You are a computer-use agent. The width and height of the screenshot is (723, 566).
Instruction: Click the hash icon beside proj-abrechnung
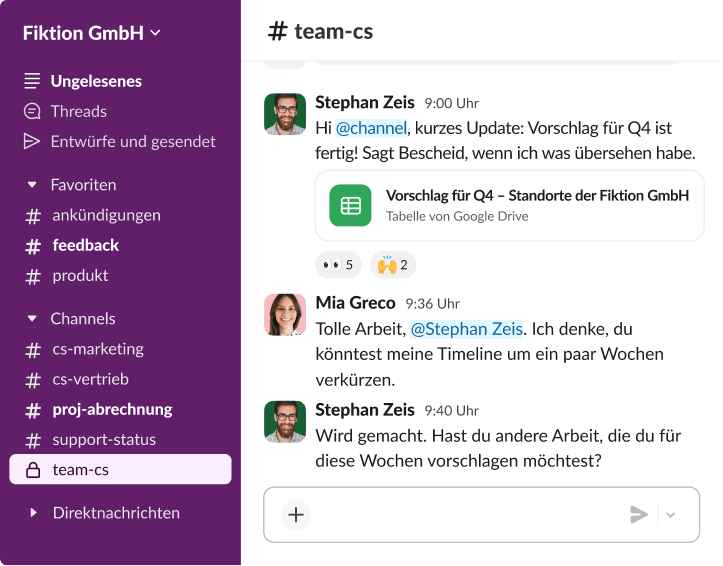point(33,411)
